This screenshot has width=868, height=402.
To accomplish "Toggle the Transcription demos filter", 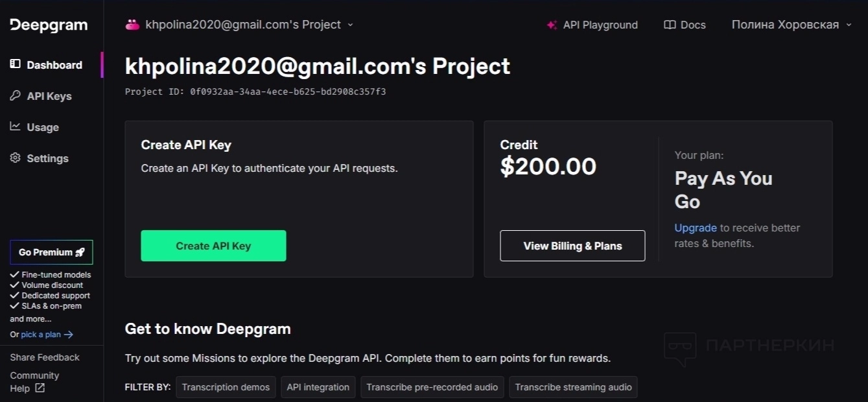I will click(x=226, y=387).
